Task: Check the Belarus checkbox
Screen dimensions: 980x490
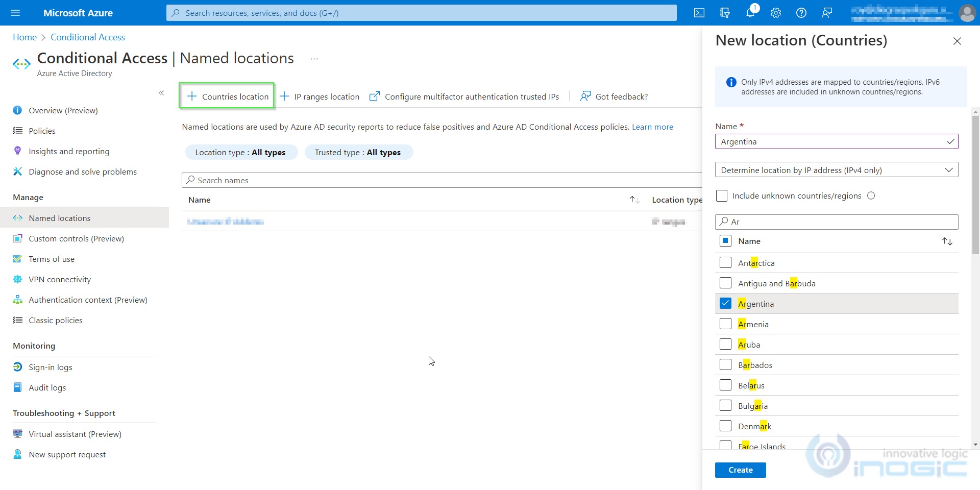Action: click(x=725, y=385)
